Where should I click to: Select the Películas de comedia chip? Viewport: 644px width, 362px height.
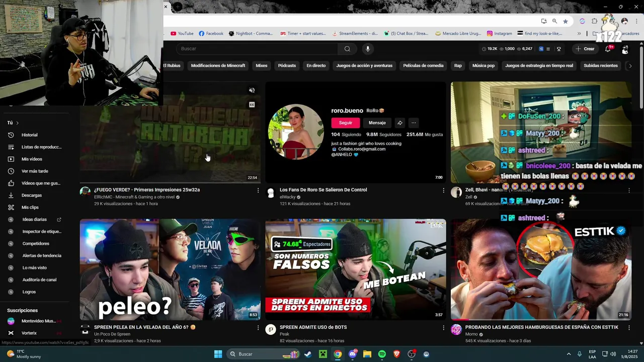(423, 65)
